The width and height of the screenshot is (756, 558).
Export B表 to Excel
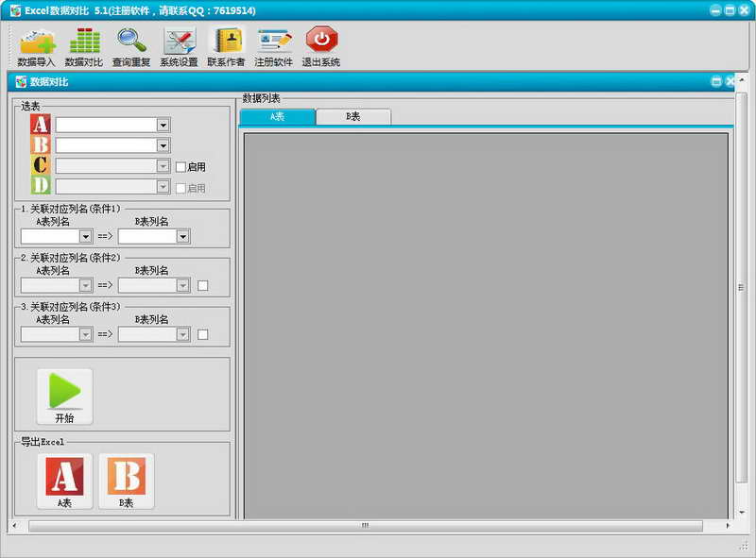tap(127, 481)
